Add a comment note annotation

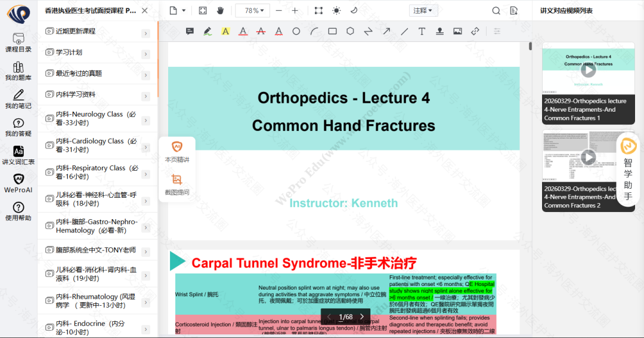click(x=190, y=31)
